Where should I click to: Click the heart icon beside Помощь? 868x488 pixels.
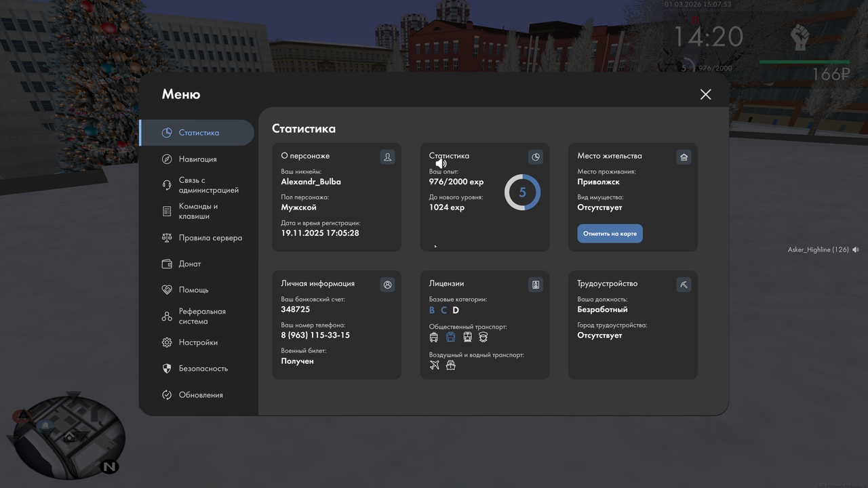(x=167, y=290)
